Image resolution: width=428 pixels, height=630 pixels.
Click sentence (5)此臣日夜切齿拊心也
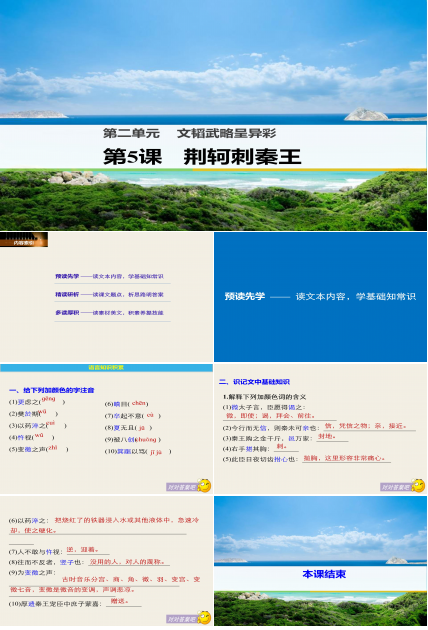coord(260,459)
